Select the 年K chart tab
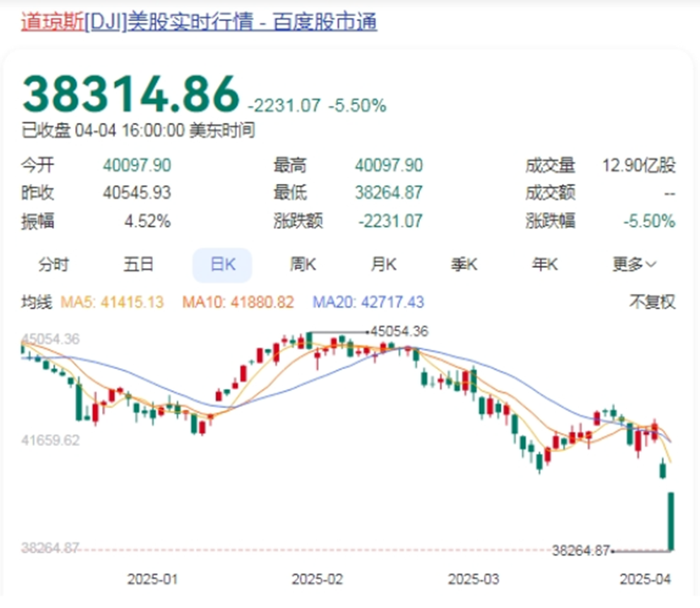Image resolution: width=700 pixels, height=608 pixels. tap(545, 265)
